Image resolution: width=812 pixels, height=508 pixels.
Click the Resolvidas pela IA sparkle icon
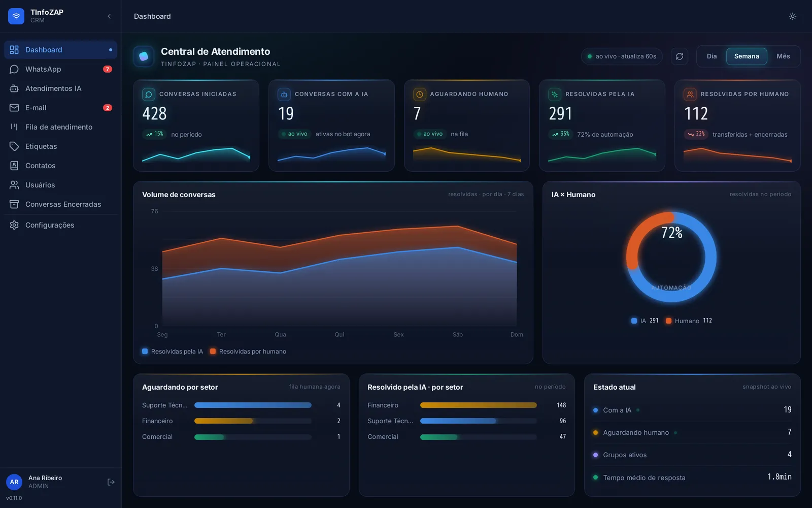click(x=555, y=94)
